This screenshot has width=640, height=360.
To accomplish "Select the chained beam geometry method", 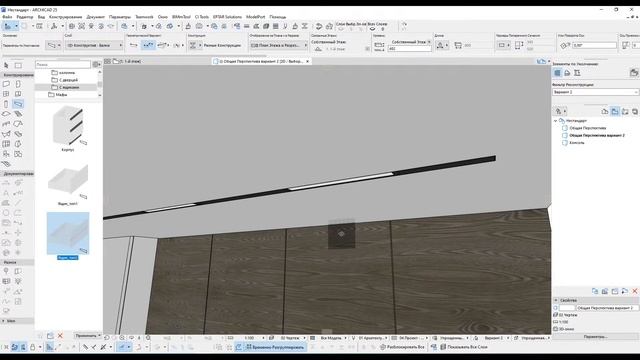I will pos(148,45).
